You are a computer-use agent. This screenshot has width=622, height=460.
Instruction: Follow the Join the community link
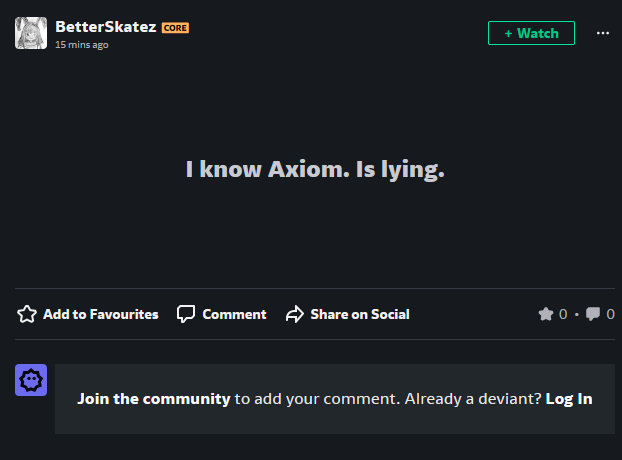point(154,399)
